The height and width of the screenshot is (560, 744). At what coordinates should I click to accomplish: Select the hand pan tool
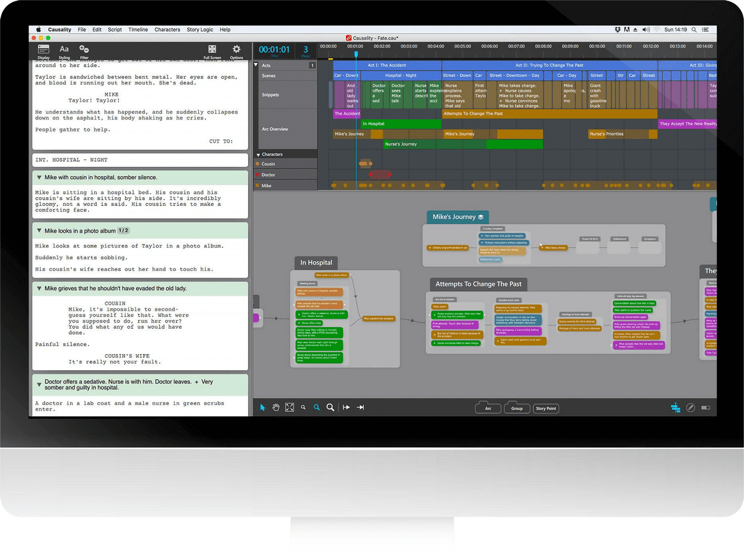tap(276, 407)
